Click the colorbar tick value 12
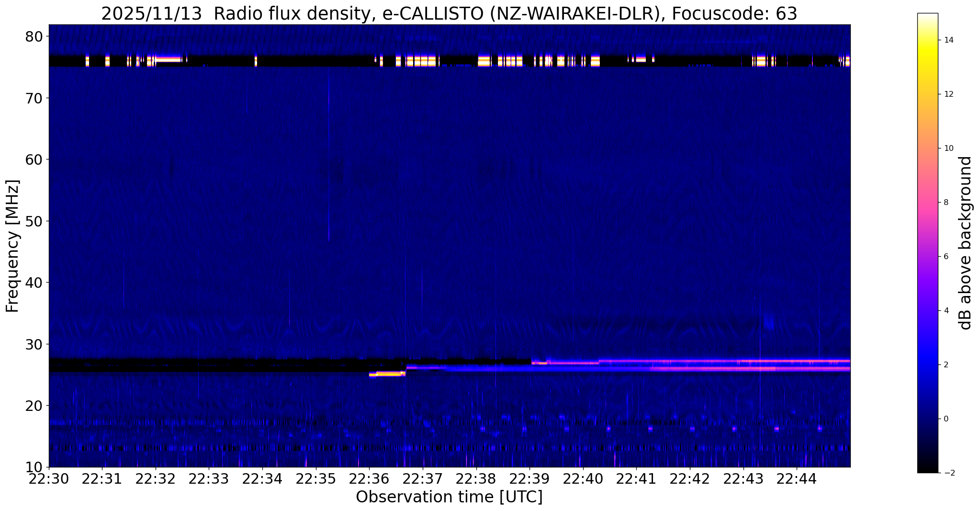The image size is (980, 511). pyautogui.click(x=948, y=94)
